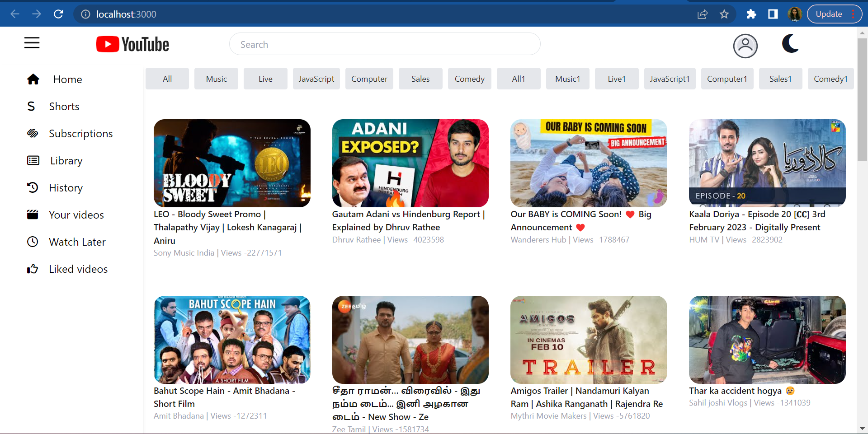Open LEO Bloody Sweet Promo thumbnail
Image resolution: width=868 pixels, height=434 pixels.
tap(232, 163)
